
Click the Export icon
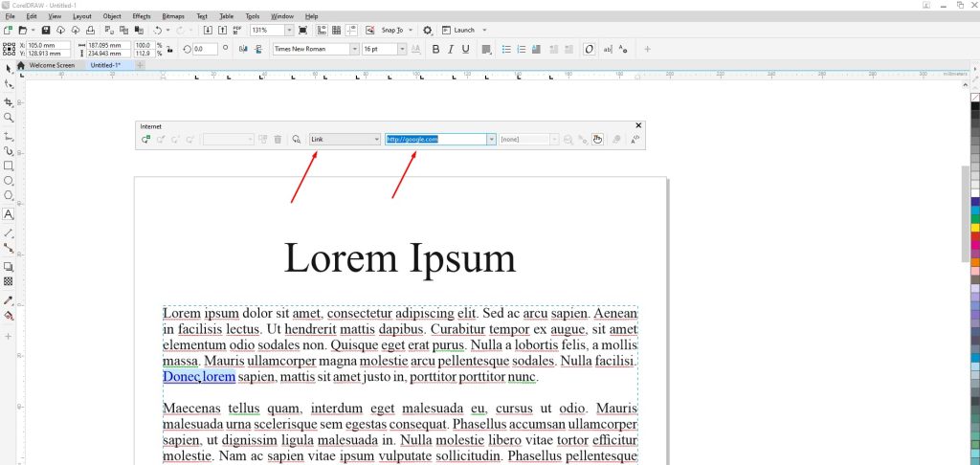(222, 30)
